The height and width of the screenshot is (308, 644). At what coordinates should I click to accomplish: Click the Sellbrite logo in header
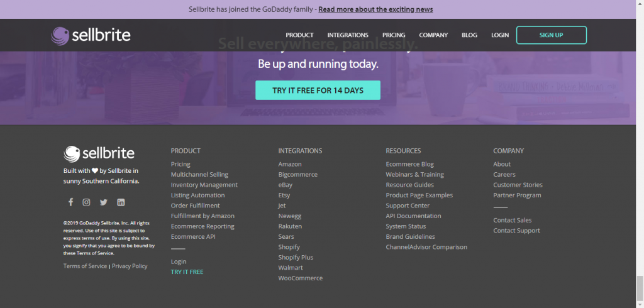pyautogui.click(x=91, y=35)
